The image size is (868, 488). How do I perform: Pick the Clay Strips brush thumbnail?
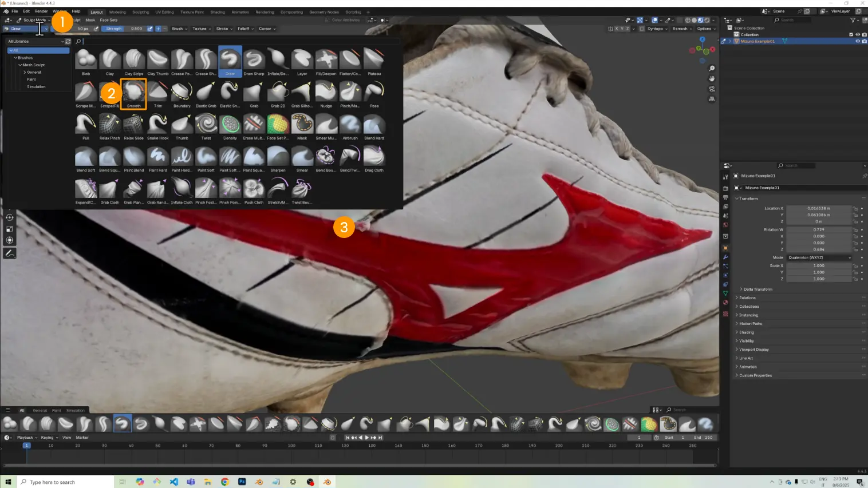133,60
